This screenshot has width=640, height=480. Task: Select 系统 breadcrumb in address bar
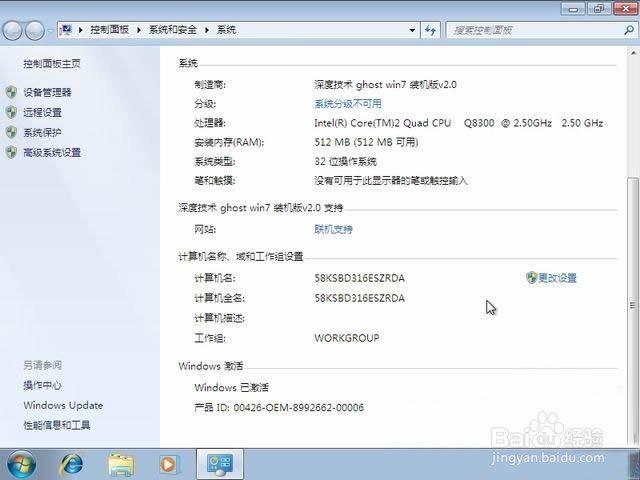pos(226,30)
